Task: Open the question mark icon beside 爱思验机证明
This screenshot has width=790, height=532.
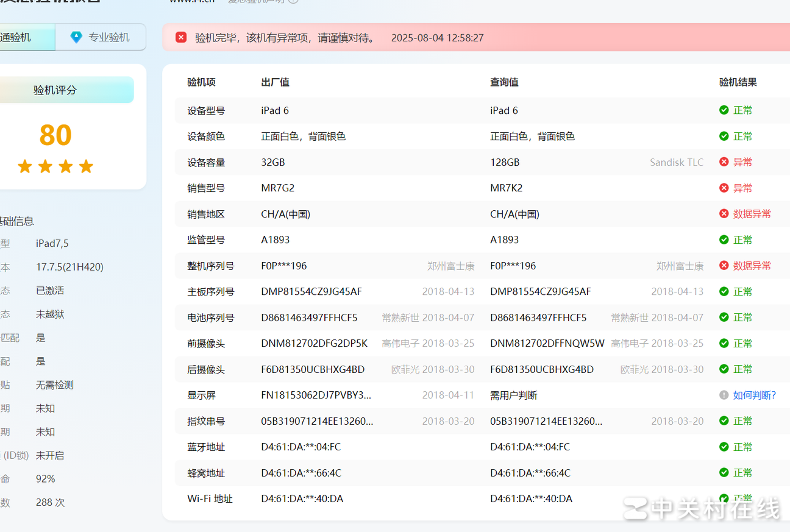Action: click(x=294, y=2)
